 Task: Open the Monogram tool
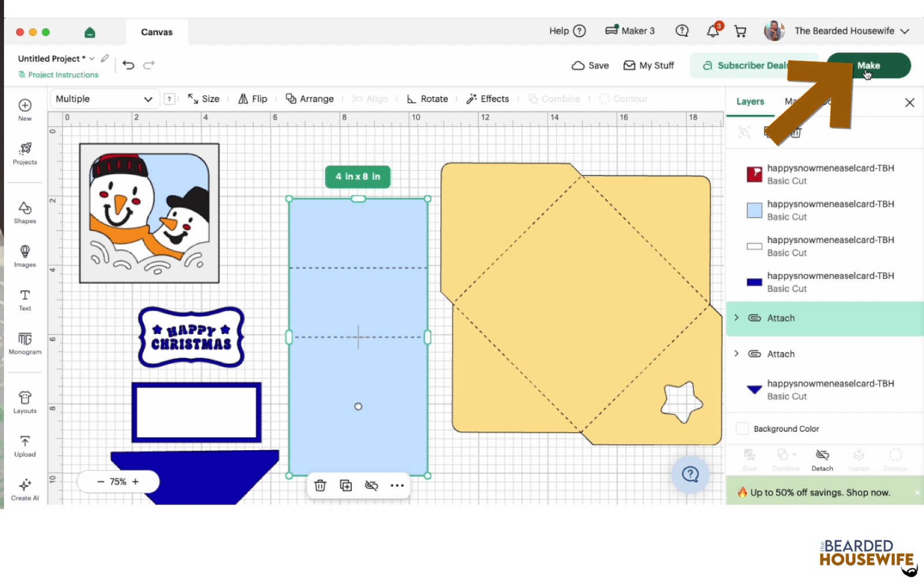click(x=25, y=343)
